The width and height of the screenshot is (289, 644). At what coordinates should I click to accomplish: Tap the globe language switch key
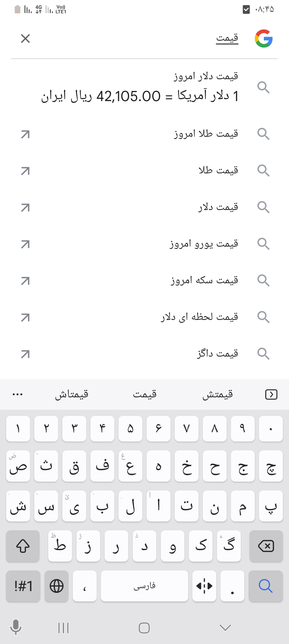[56, 586]
